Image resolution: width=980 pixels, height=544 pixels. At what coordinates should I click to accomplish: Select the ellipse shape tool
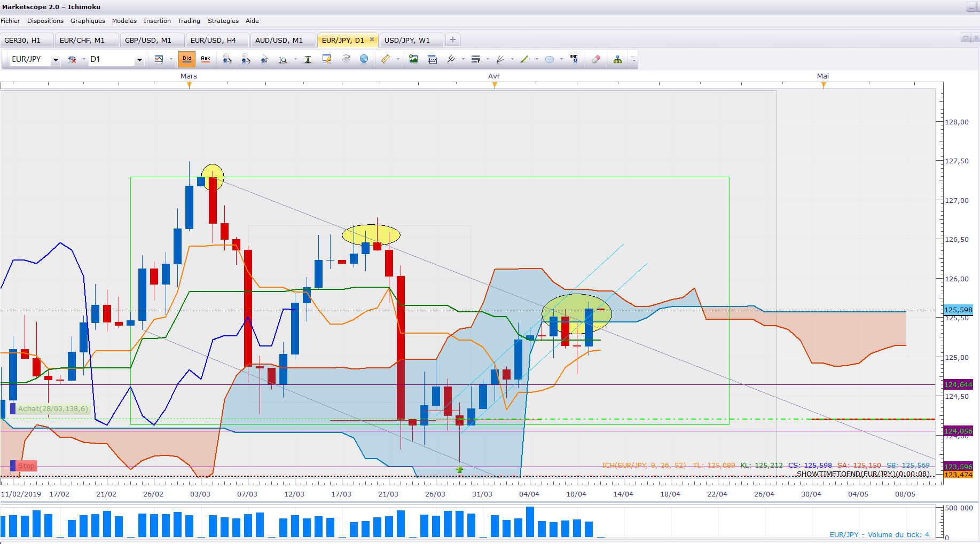[x=549, y=59]
